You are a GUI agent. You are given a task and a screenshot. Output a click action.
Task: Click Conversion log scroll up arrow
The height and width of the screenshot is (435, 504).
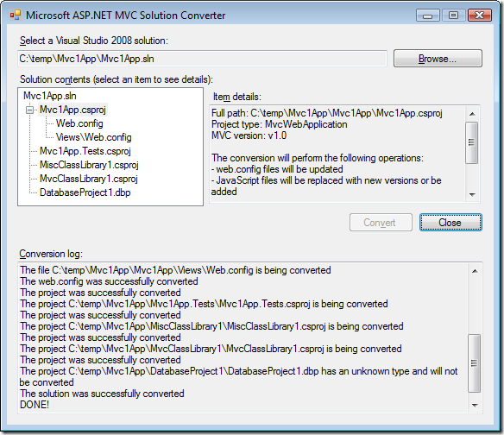475,271
